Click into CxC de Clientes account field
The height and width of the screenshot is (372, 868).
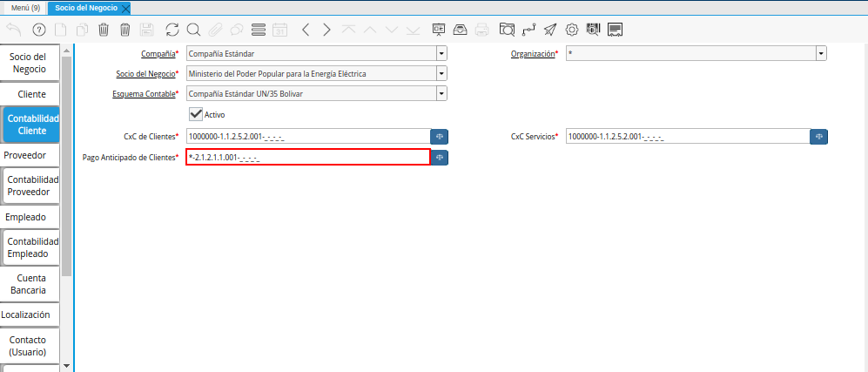308,136
